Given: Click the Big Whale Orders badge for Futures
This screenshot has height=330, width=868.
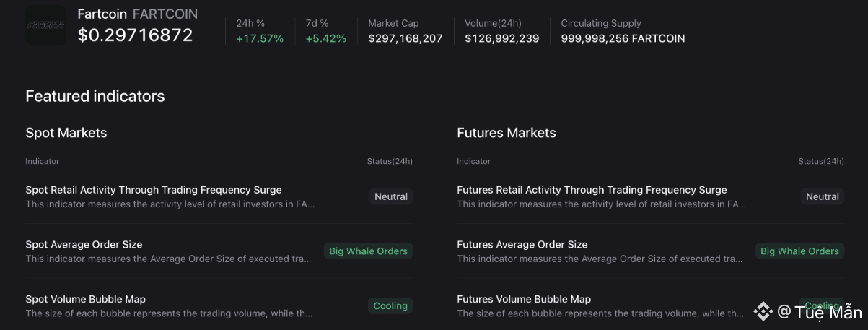Looking at the screenshot, I should coord(799,251).
